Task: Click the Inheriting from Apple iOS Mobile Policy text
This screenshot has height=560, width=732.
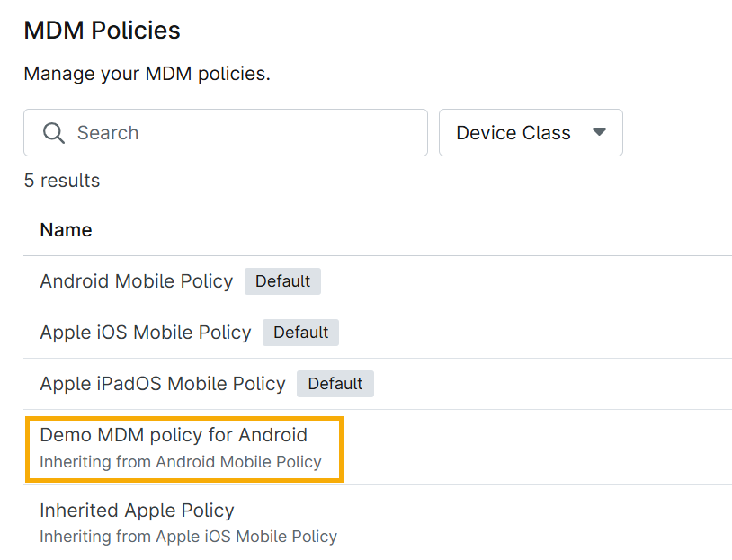Action: [188, 537]
